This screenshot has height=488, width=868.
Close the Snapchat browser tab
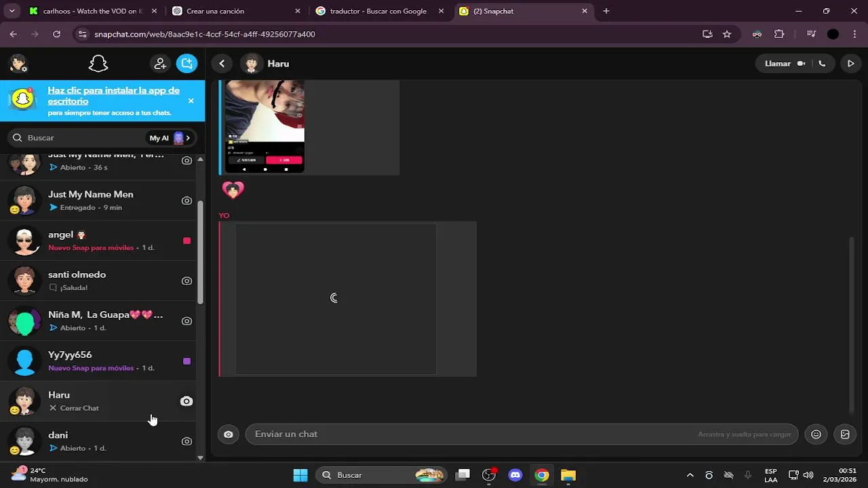585,11
